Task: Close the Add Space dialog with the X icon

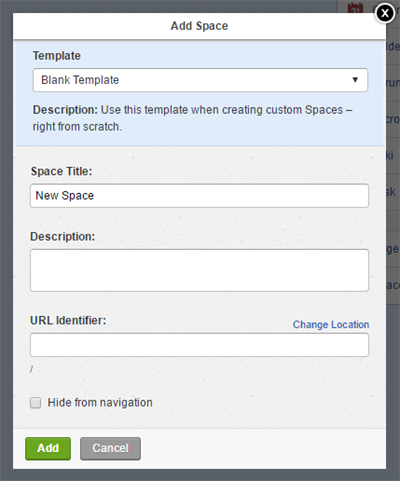Action: (x=385, y=13)
